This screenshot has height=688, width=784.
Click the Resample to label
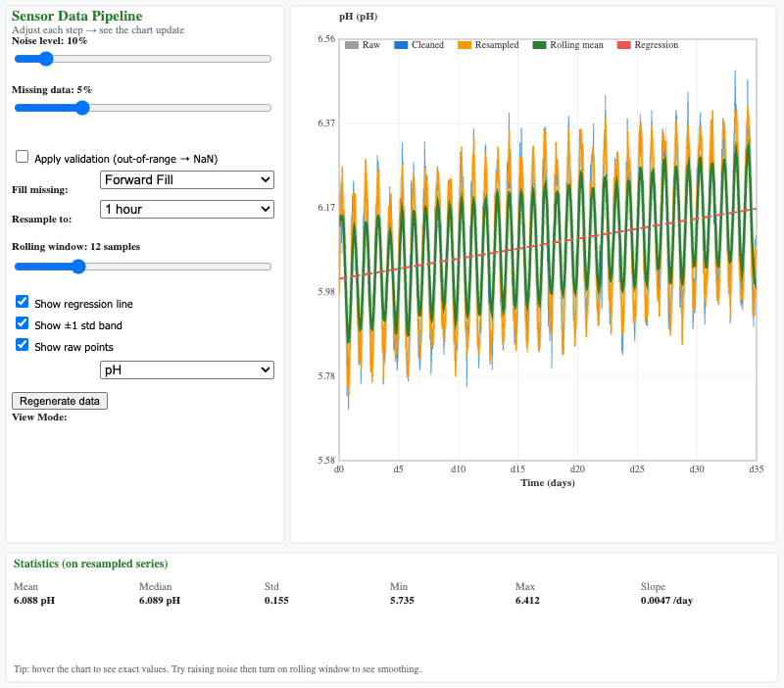42,219
